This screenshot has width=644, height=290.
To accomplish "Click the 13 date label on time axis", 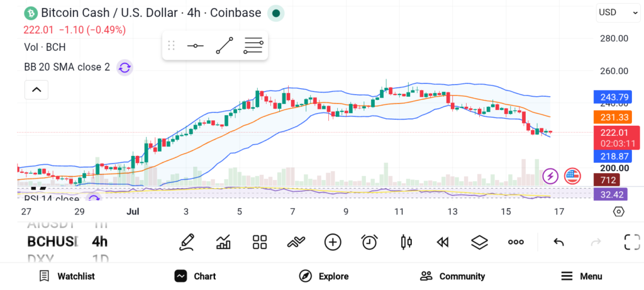I will (452, 211).
